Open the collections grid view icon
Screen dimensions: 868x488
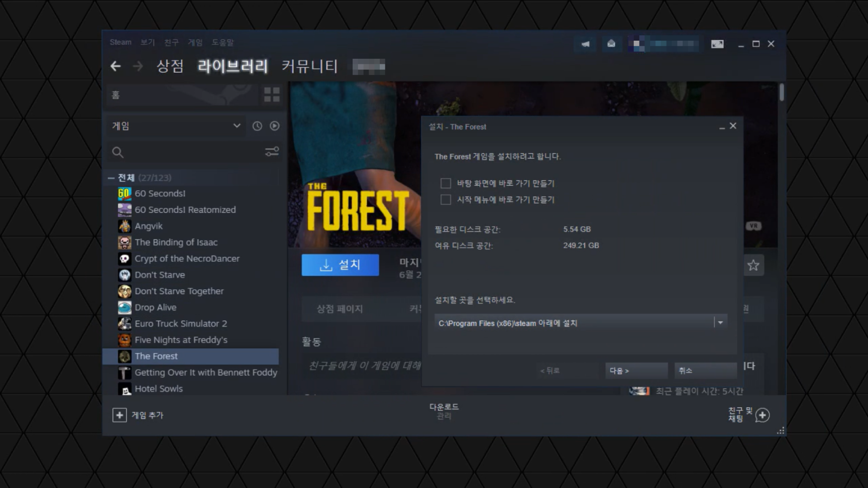pos(272,94)
